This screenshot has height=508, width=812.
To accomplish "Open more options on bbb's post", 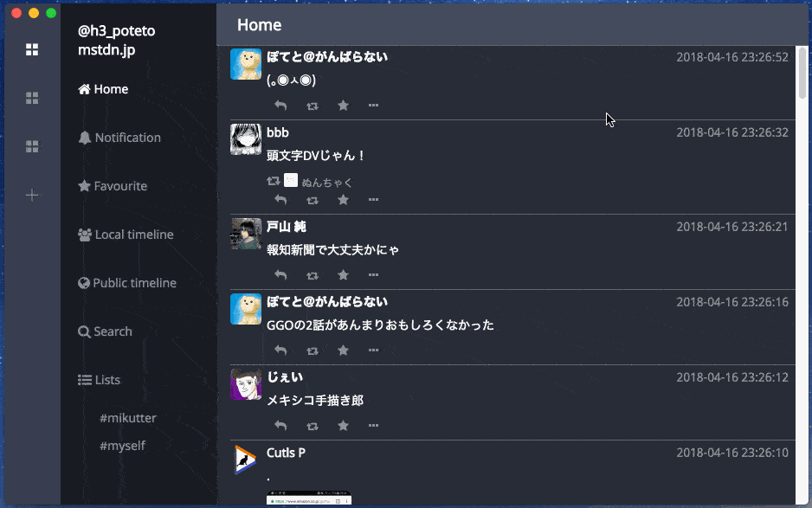I will click(x=373, y=199).
